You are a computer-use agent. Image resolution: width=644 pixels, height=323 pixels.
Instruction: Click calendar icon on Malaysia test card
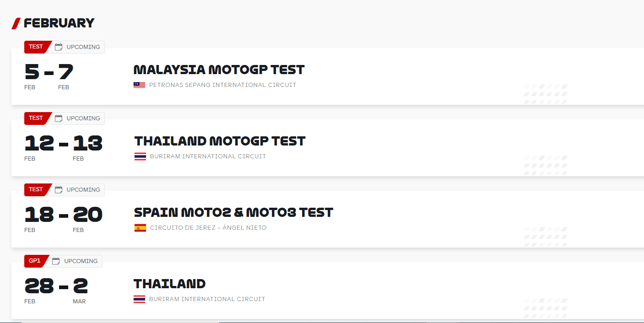[59, 47]
